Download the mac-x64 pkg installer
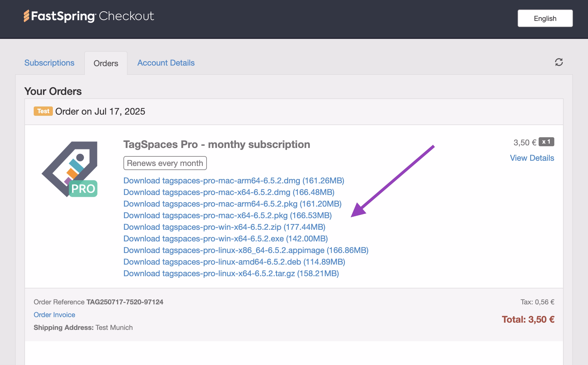The image size is (588, 365). coord(227,215)
